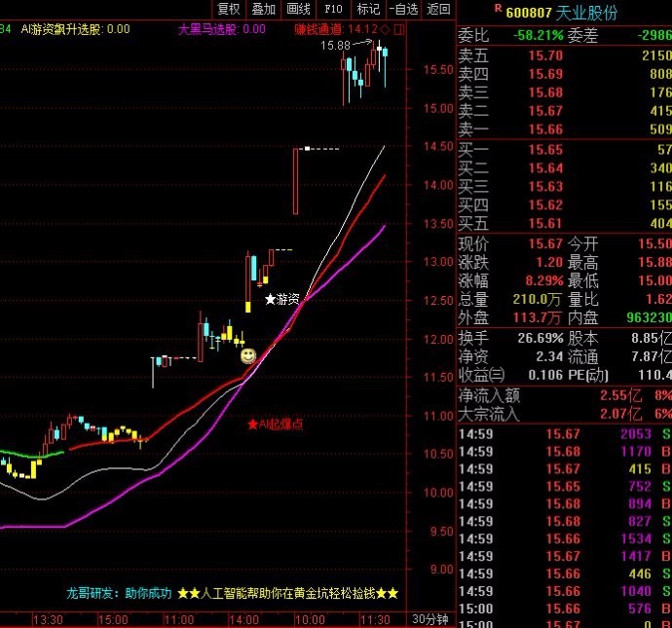Click the 返回 back button

[x=438, y=9]
